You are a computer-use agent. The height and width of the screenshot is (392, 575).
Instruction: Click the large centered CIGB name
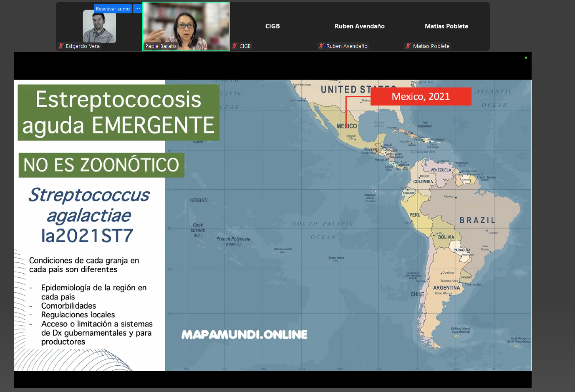tap(272, 26)
